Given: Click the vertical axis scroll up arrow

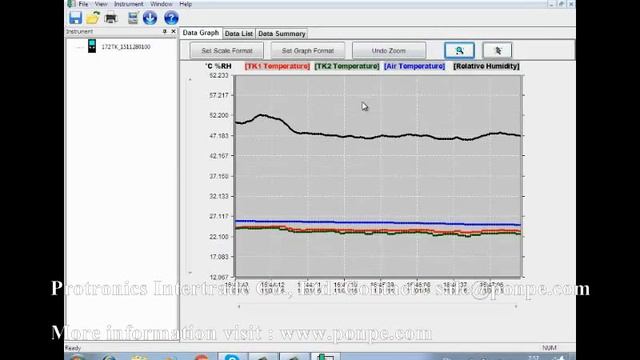Looking at the screenshot, I should (190, 80).
